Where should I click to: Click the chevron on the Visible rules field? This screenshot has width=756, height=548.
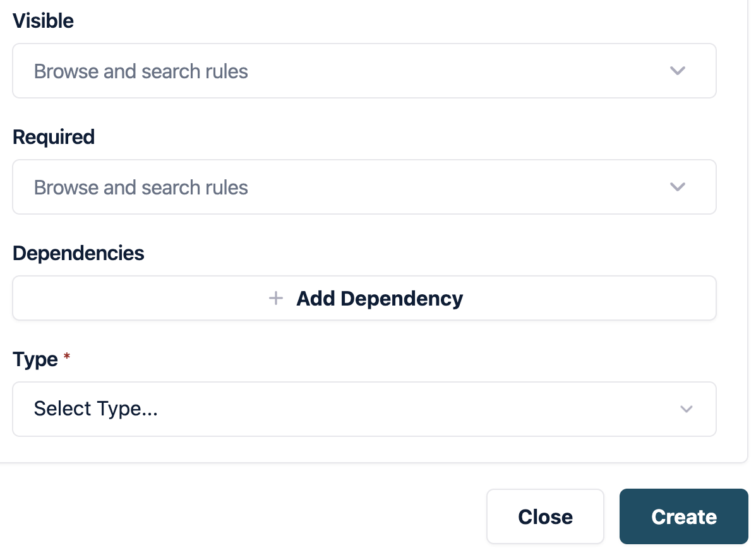click(678, 71)
